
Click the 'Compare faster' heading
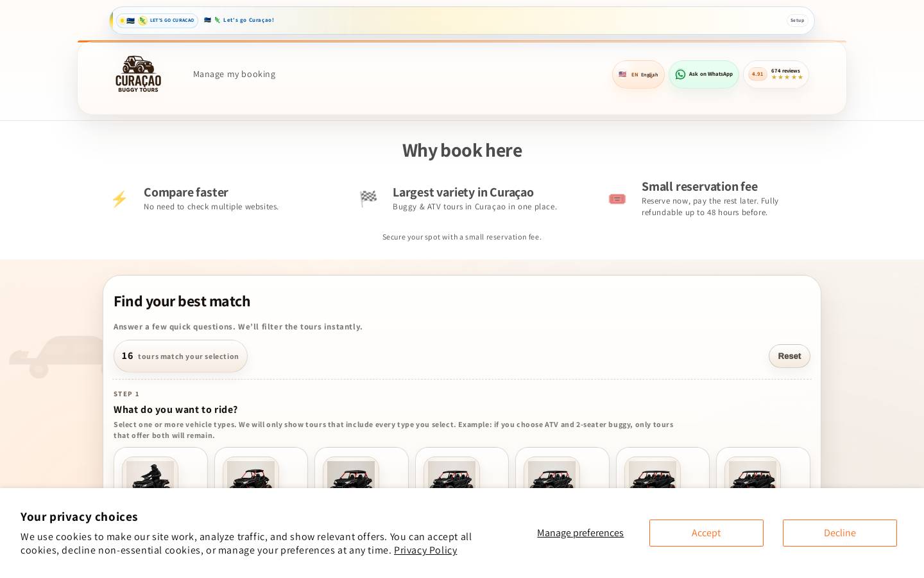186,192
